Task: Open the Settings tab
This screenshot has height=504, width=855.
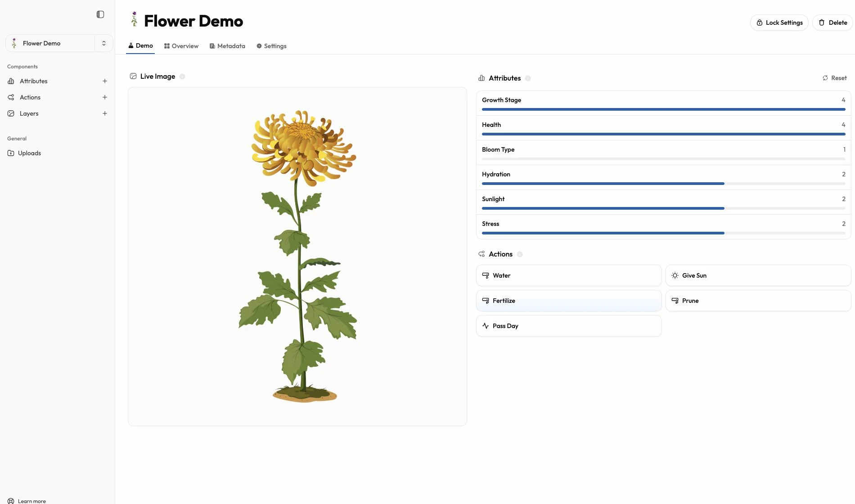Action: pyautogui.click(x=271, y=46)
